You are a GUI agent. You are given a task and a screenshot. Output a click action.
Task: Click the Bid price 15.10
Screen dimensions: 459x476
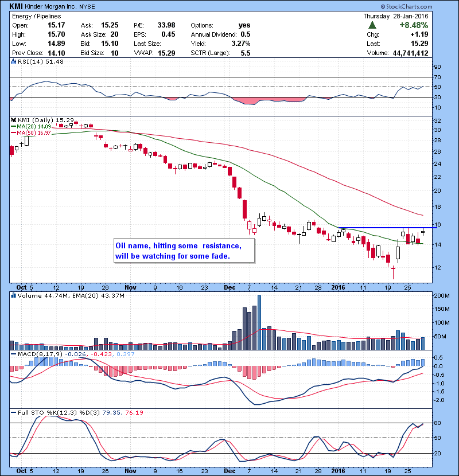(x=110, y=44)
